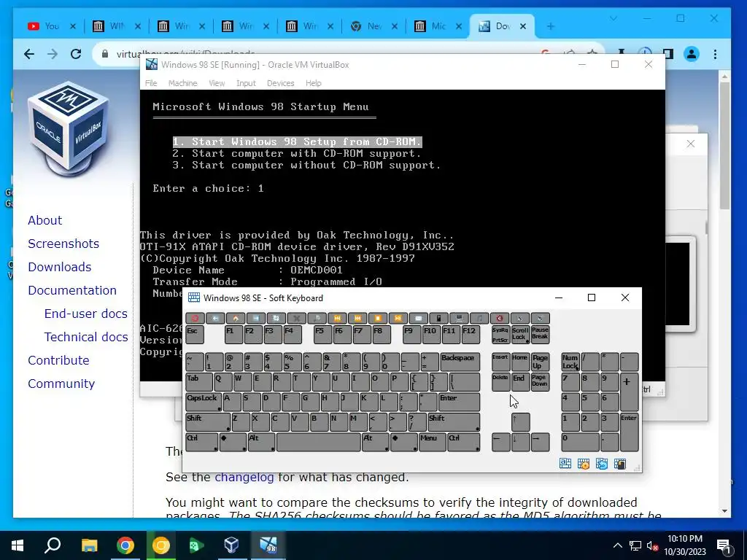Click the left Windows key on soft keyboard
Screen dimensions: 747x560
point(233,443)
